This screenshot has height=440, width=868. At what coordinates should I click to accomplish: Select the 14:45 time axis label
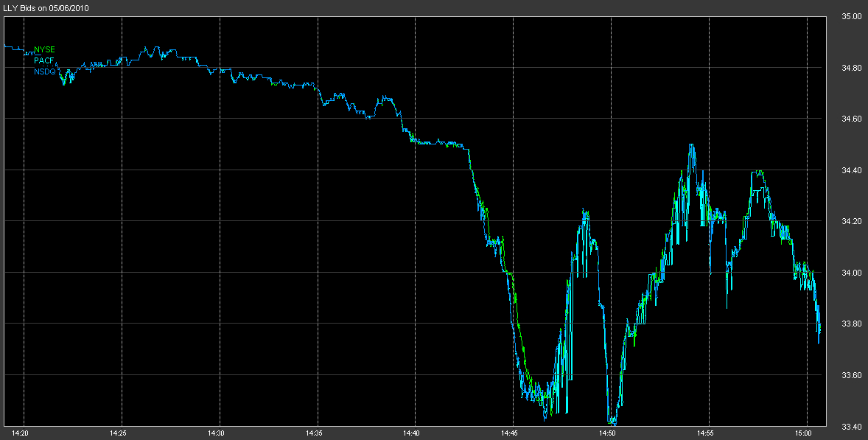[510, 433]
